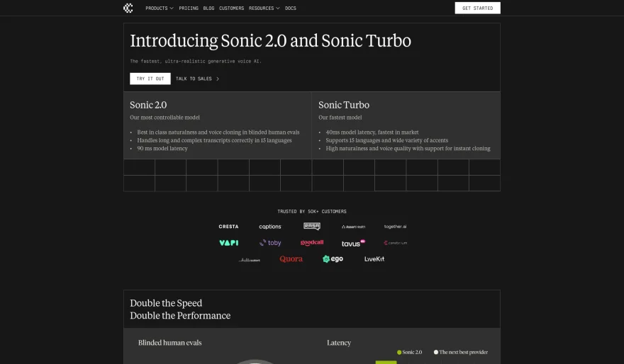Click the cerebrium logo

coord(395,242)
